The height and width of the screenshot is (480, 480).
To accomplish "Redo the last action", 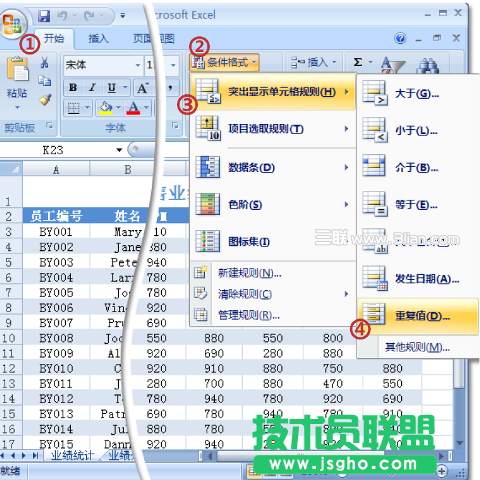I will click(89, 15).
